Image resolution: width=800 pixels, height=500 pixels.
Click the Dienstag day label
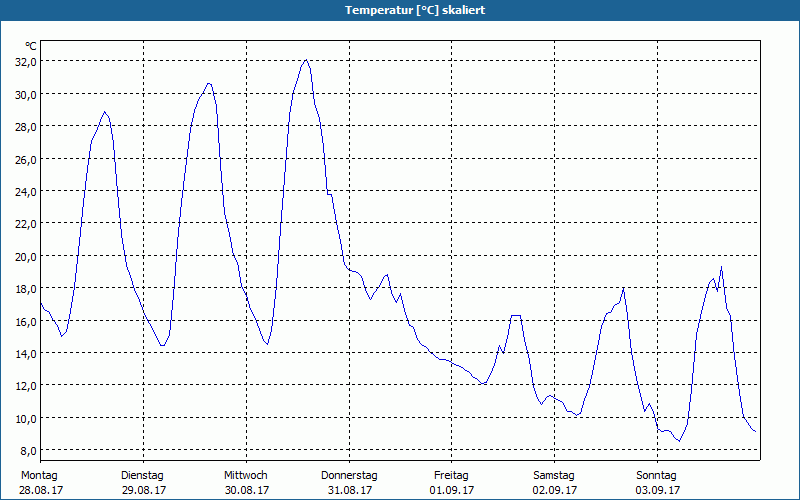(x=142, y=476)
